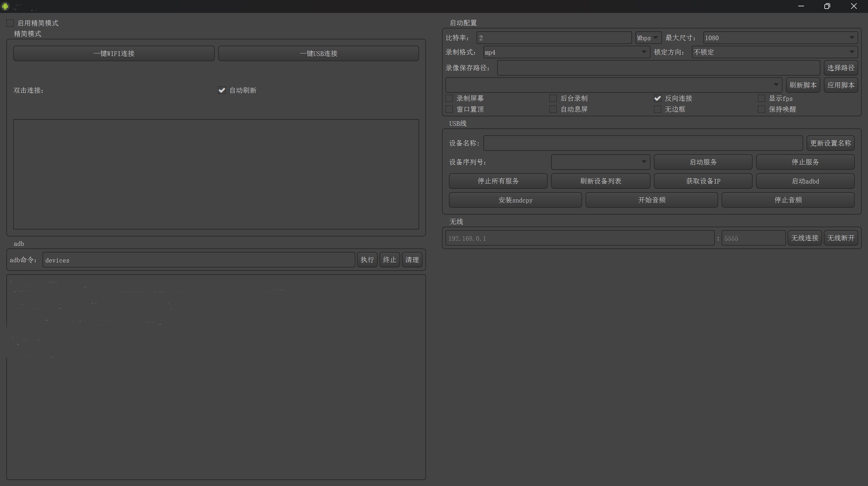Click the 一键WIFI连接 button
This screenshot has width=868, height=486.
tap(114, 53)
